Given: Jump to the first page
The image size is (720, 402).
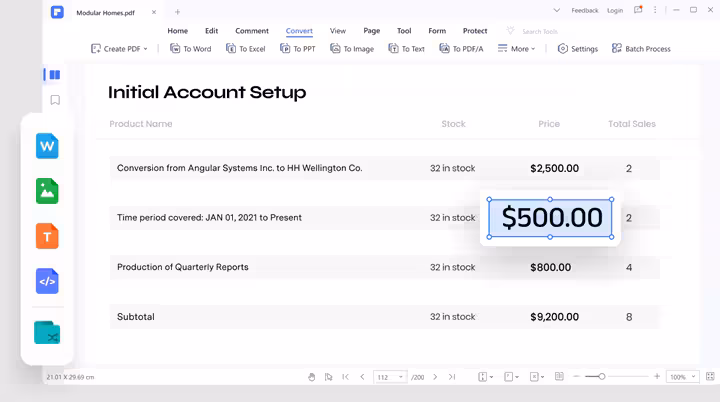Looking at the screenshot, I should point(345,377).
